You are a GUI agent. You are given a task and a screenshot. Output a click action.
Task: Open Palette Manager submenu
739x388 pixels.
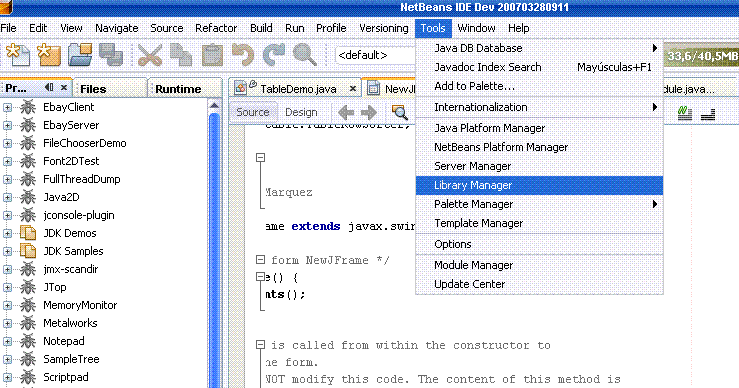pyautogui.click(x=539, y=204)
